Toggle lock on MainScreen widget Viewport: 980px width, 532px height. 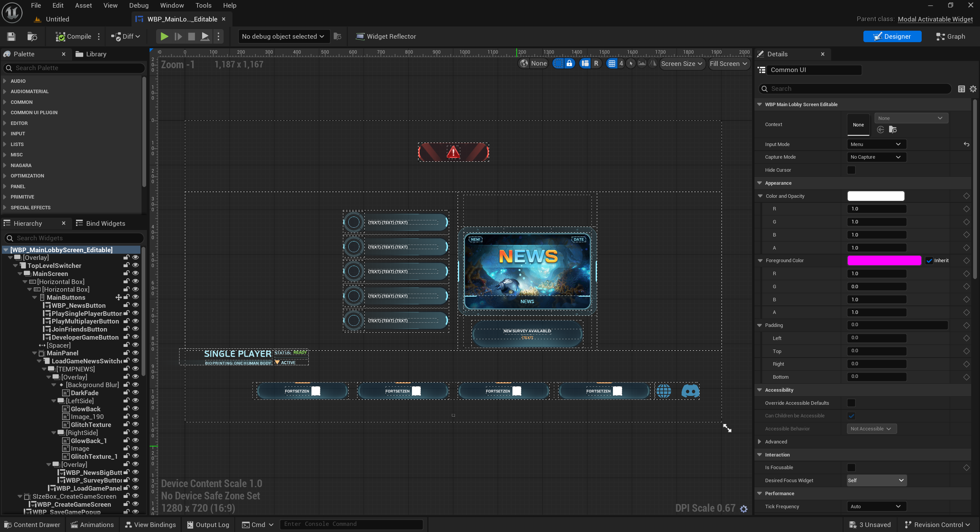126,273
